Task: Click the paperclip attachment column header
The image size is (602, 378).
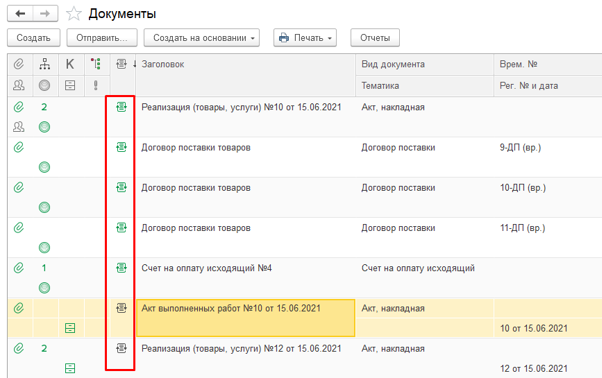Action: click(x=19, y=64)
